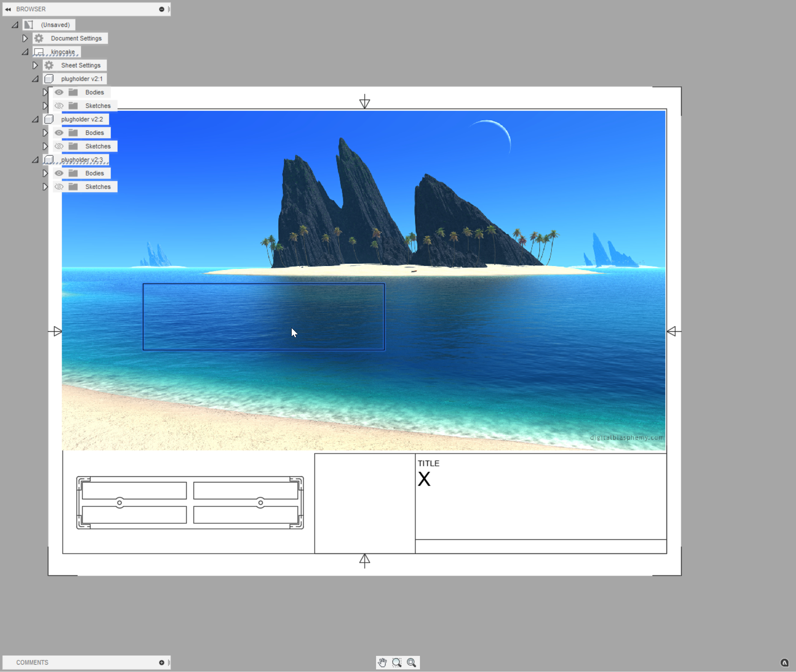Expand the Document Settings node
The image size is (796, 672).
pos(25,38)
